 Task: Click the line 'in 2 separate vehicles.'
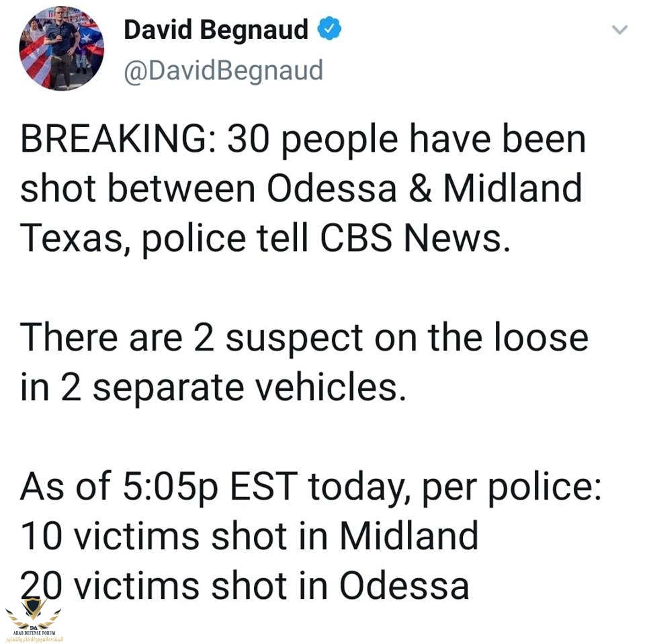click(x=214, y=386)
